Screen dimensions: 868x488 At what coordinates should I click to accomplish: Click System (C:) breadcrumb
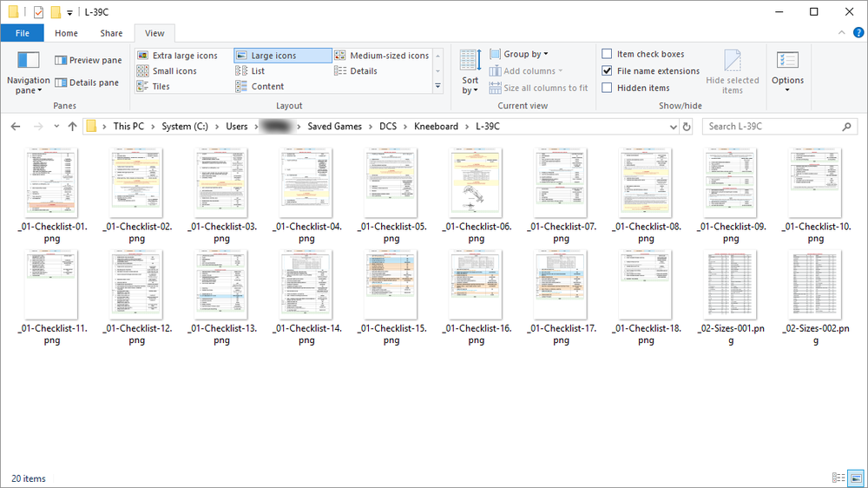[x=185, y=126]
